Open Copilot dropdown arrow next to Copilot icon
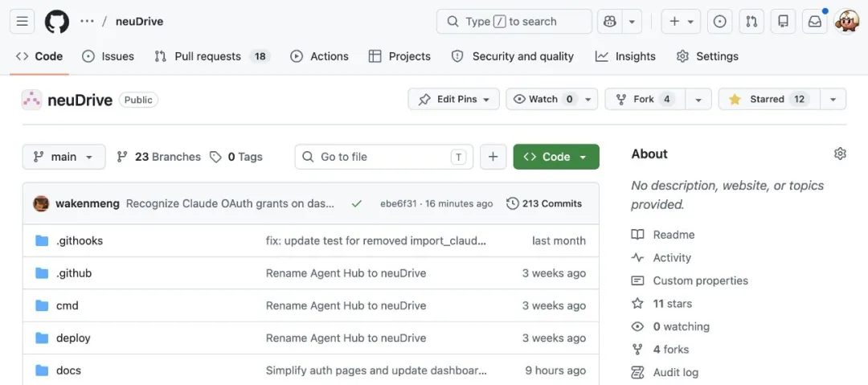Image resolution: width=868 pixels, height=385 pixels. (632, 22)
